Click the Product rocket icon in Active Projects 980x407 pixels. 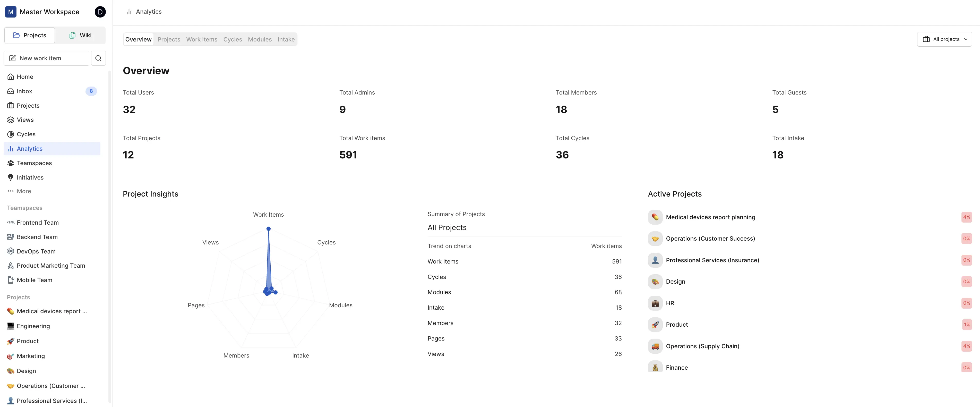tap(655, 324)
